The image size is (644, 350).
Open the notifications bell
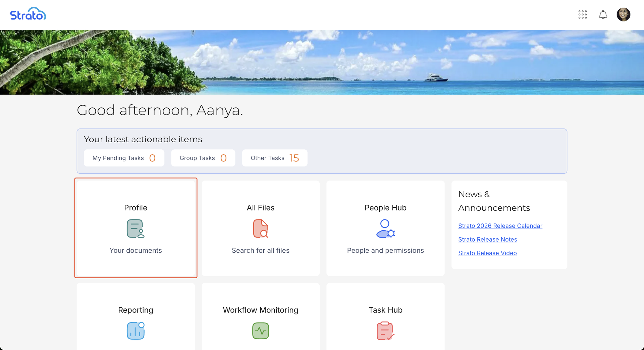point(603,14)
